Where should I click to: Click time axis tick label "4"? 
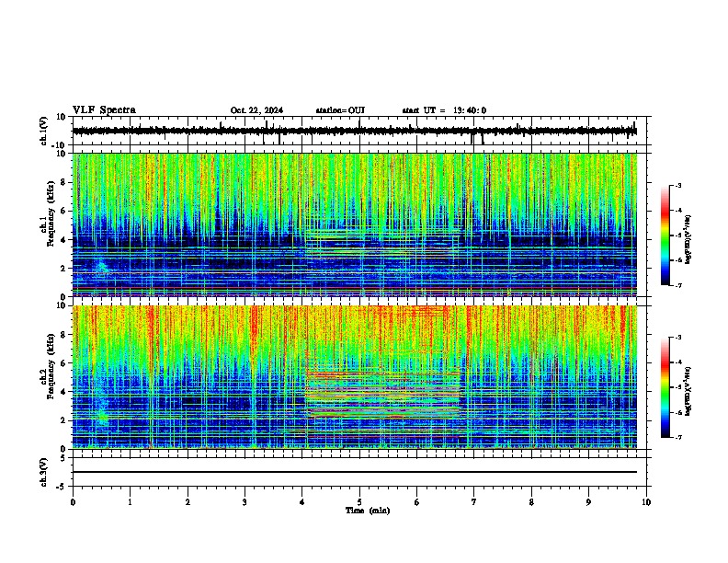click(302, 502)
